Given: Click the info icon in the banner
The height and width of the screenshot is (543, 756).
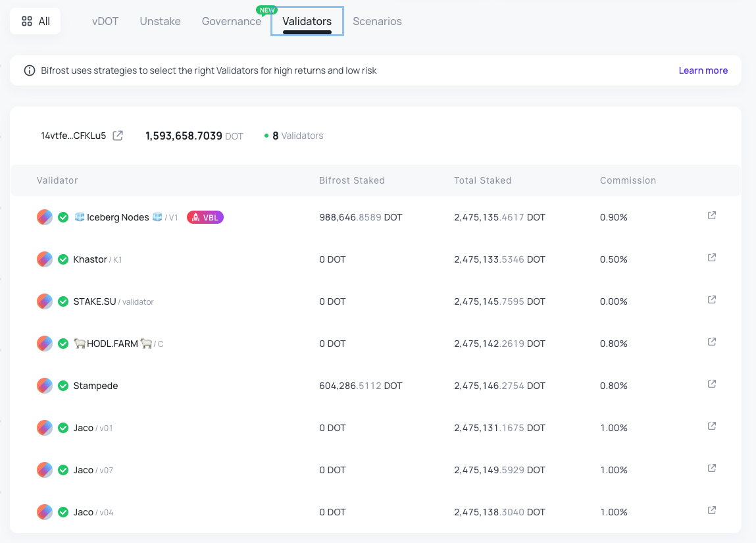Looking at the screenshot, I should pyautogui.click(x=30, y=70).
